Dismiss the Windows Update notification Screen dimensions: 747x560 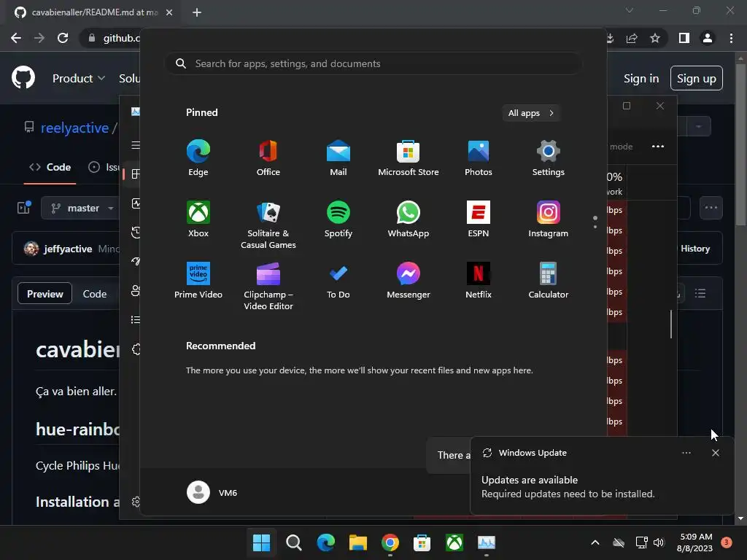[x=715, y=453]
